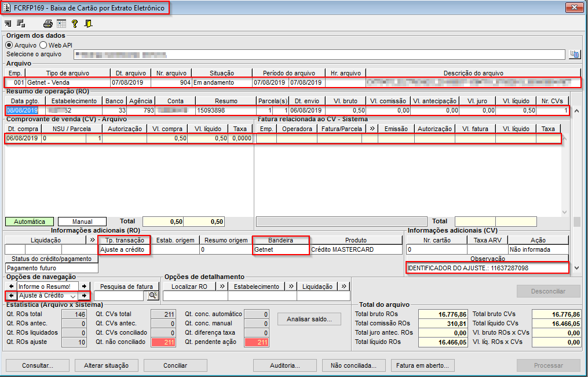This screenshot has height=377, width=588.
Task: Click the white Manual legend box
Action: [x=82, y=222]
